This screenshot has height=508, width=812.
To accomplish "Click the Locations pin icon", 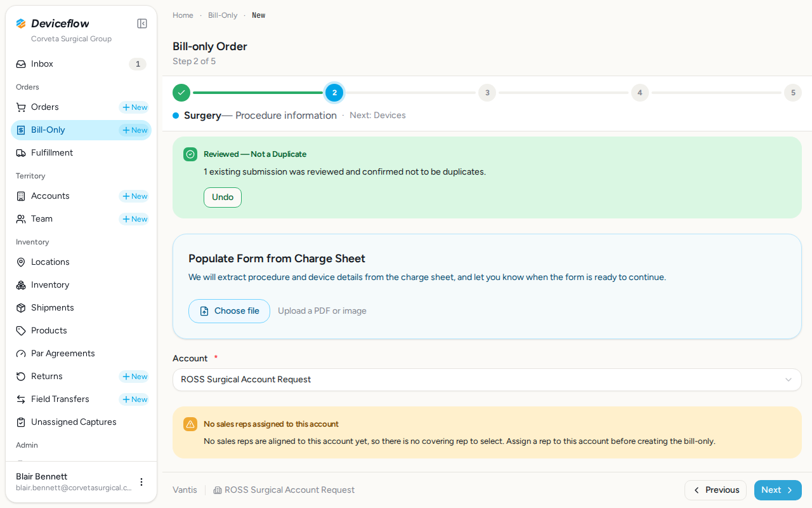I will (21, 262).
